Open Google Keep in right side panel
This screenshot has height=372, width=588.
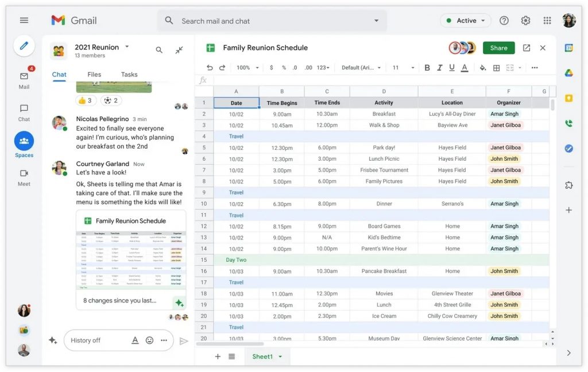click(x=568, y=98)
